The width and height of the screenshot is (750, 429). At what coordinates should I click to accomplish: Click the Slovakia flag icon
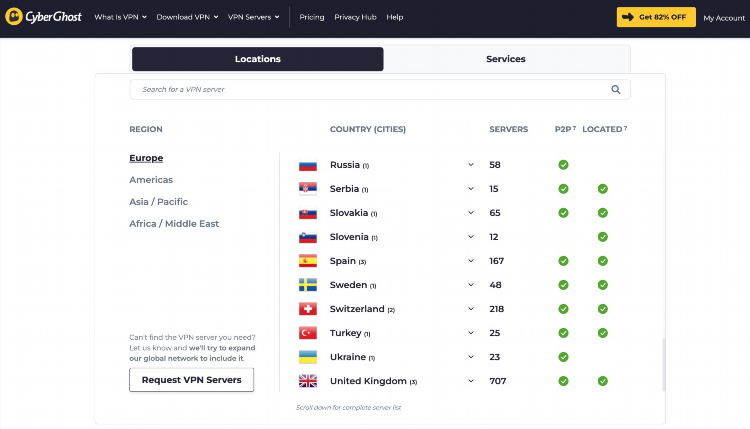coord(308,213)
